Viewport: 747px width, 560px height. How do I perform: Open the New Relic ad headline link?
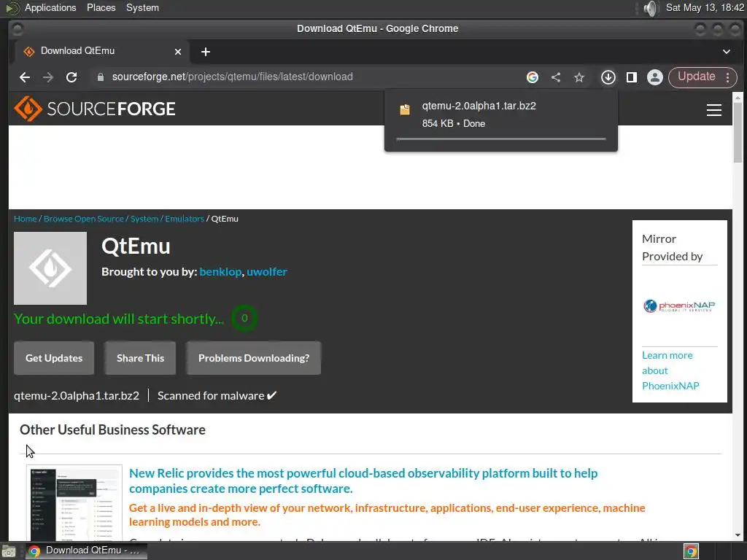(363, 481)
